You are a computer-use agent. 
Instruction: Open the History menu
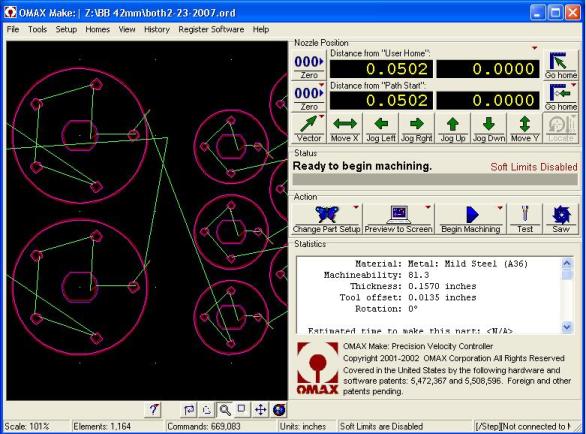click(157, 29)
